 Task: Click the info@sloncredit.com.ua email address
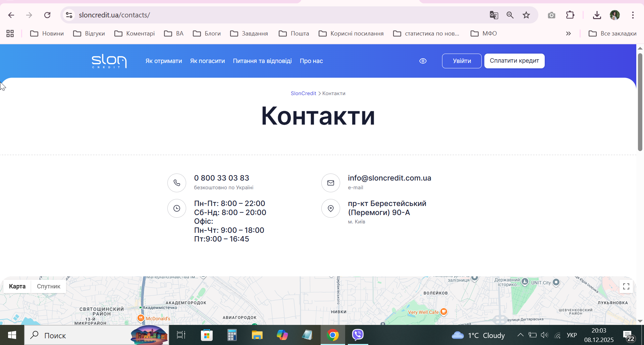389,178
